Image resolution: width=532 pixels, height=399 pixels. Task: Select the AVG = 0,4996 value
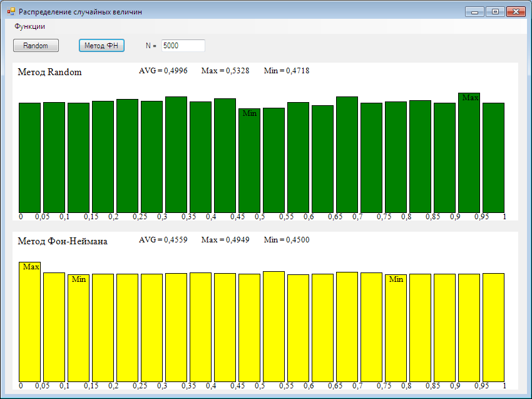[x=163, y=71]
